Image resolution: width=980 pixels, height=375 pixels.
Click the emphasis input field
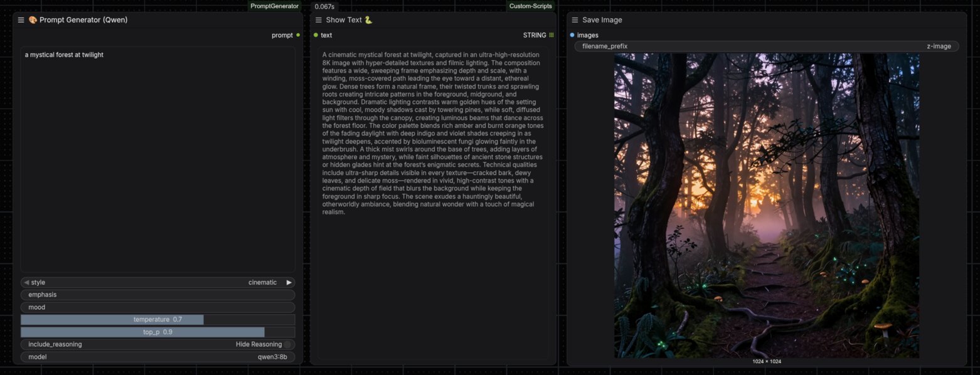pos(158,295)
